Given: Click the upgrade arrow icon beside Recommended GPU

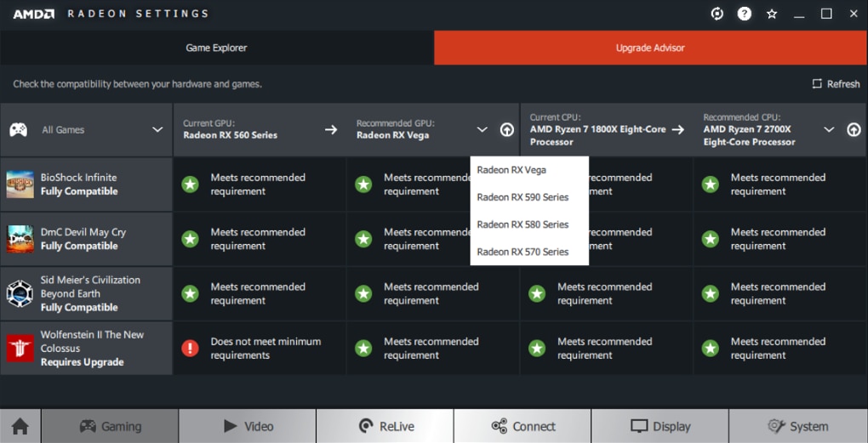Looking at the screenshot, I should click(507, 129).
